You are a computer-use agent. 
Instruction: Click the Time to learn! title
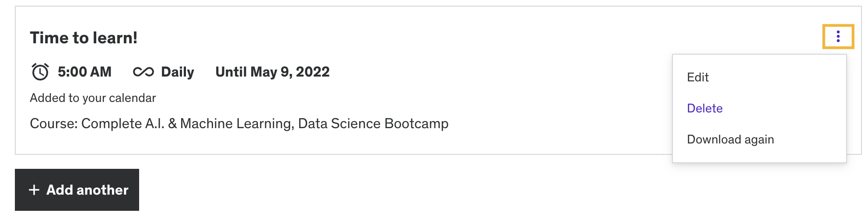(84, 38)
